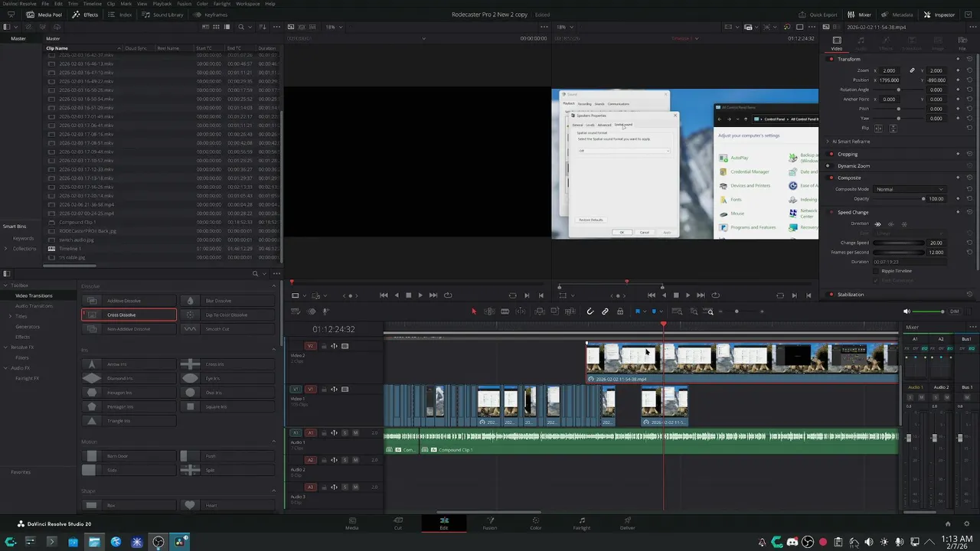Add an Opacity keyframe diamond
The image size is (980, 551).
point(958,198)
